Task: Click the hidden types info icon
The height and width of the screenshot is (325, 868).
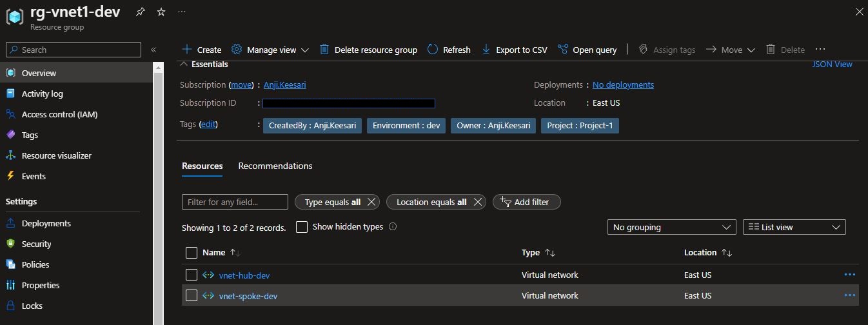Action: [x=393, y=227]
